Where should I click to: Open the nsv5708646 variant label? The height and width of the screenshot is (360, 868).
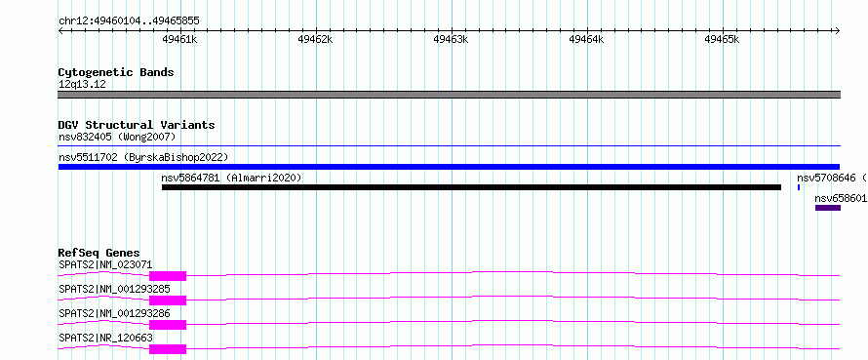pyautogui.click(x=832, y=178)
